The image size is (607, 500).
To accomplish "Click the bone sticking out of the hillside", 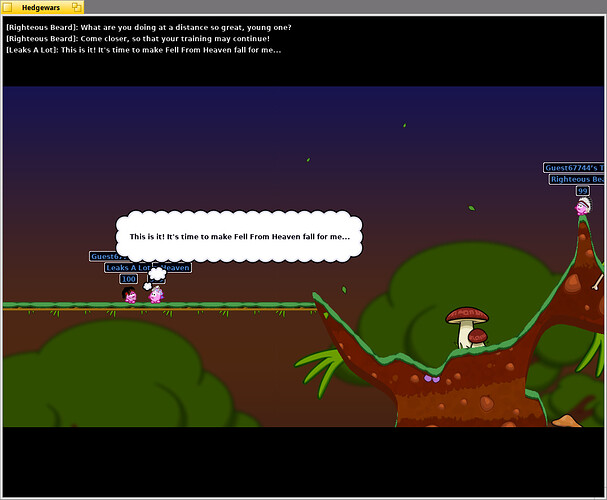I will (x=597, y=282).
